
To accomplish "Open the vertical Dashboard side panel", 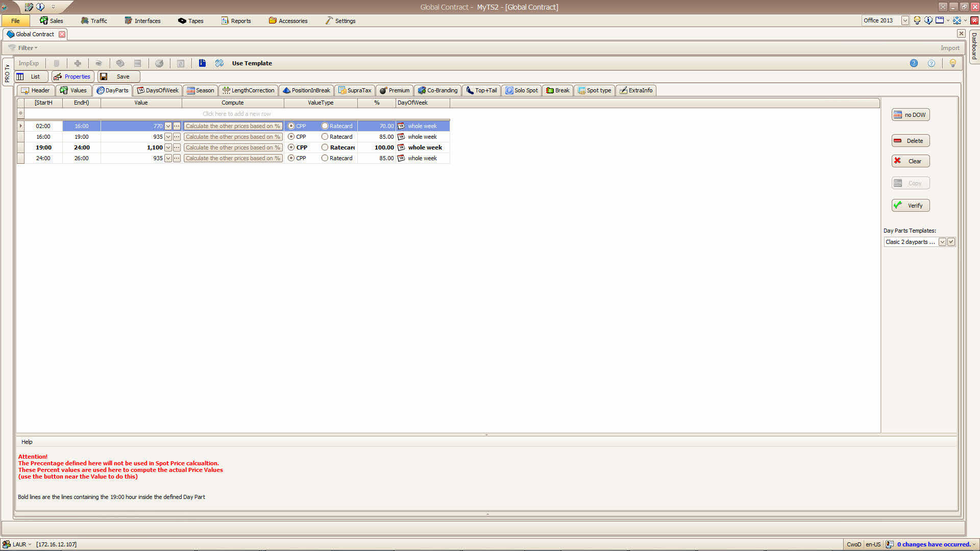I will (974, 46).
